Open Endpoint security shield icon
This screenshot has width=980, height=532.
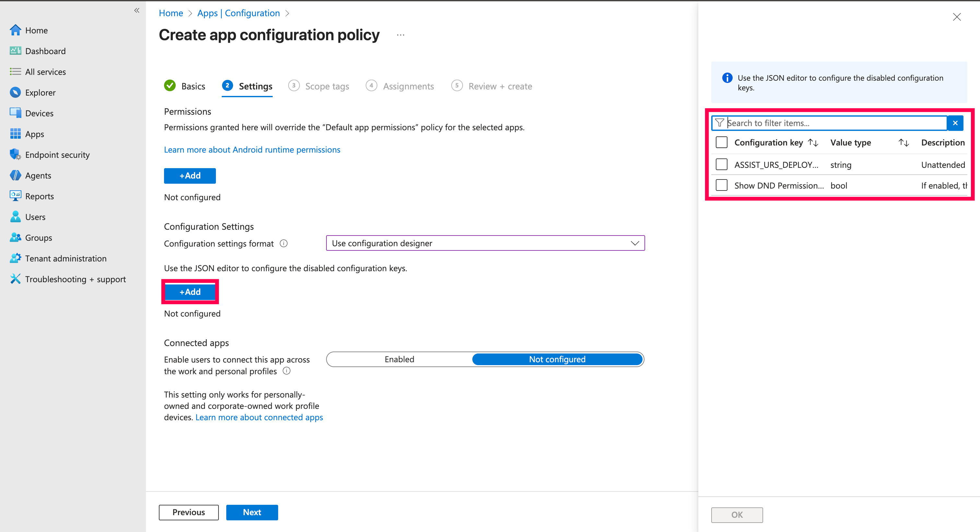[x=15, y=155]
